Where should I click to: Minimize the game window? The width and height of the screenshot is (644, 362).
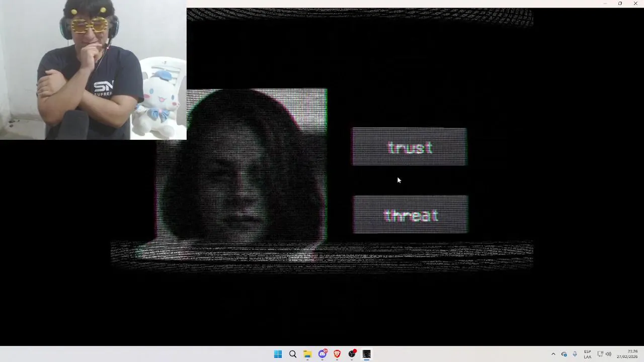point(605,4)
